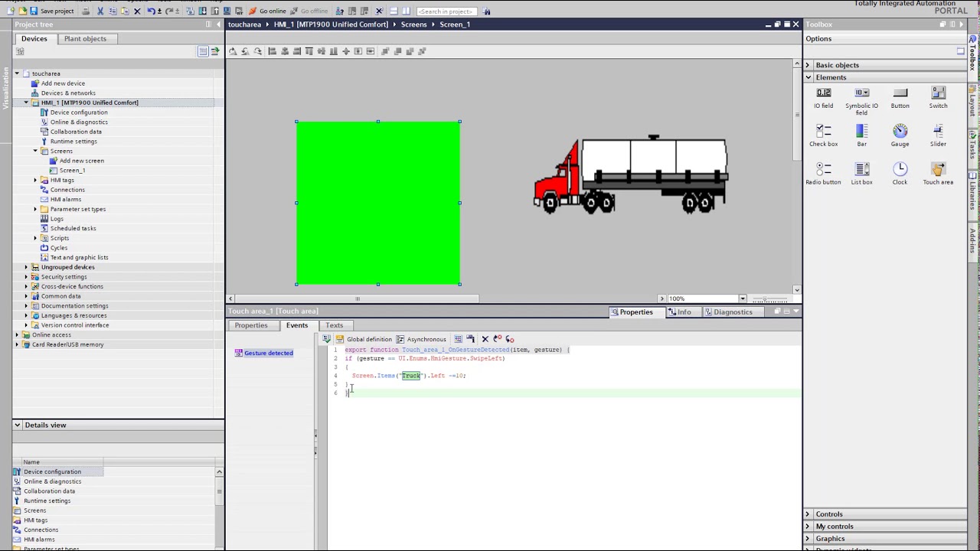980x551 pixels.
Task: Select the Touch area element
Action: 938,174
